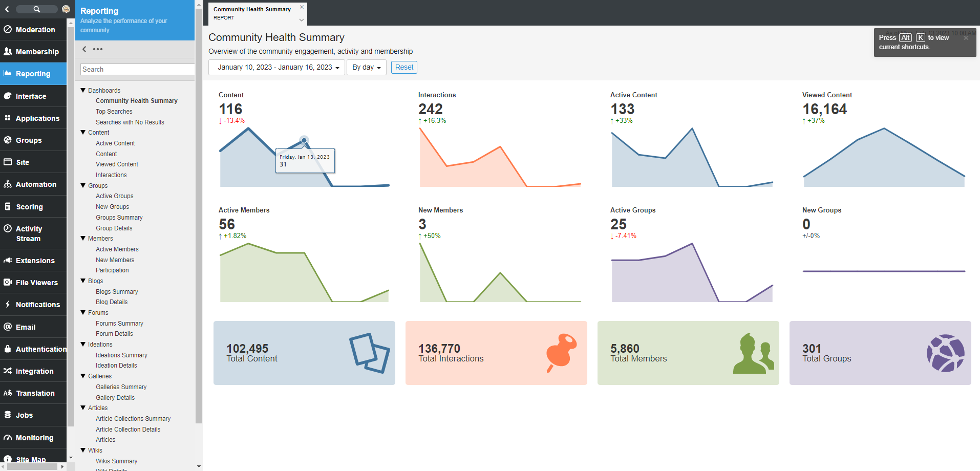Click the Total Interactions tile
Image resolution: width=980 pixels, height=471 pixels.
(x=496, y=353)
